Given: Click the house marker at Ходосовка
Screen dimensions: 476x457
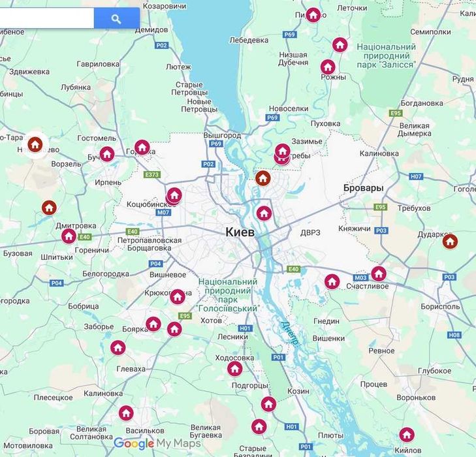Looking at the screenshot, I should [x=234, y=369].
